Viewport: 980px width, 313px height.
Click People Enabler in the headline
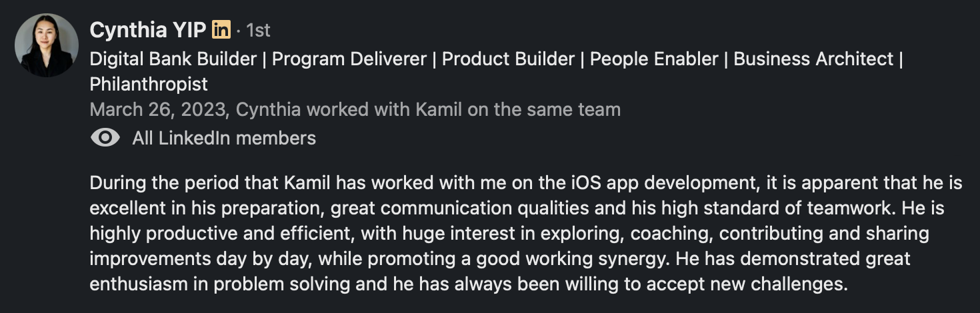[654, 59]
